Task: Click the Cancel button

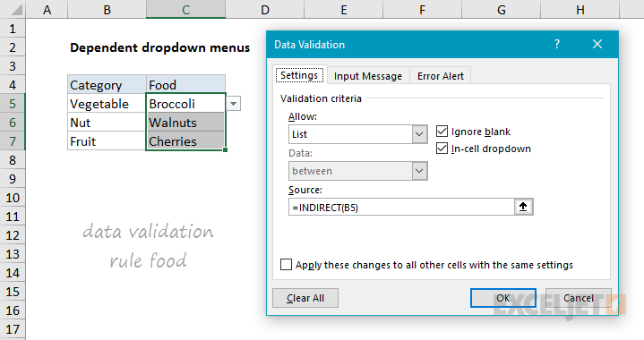Action: (x=579, y=298)
